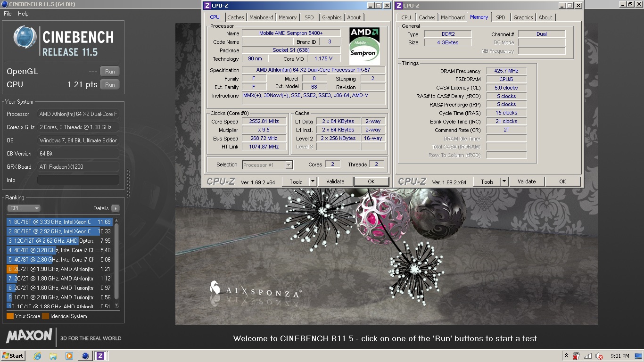The image size is (644, 362).
Task: Open the File menu in Cinebench
Action: (8, 14)
